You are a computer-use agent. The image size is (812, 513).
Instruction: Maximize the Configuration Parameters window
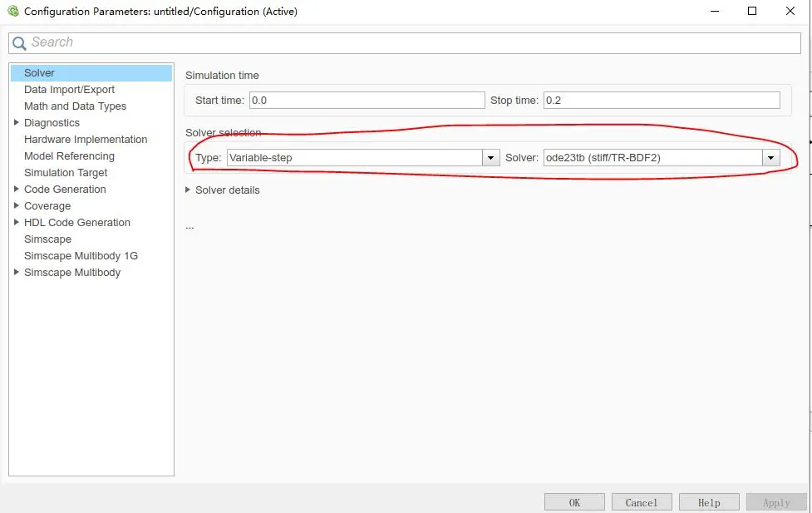752,11
